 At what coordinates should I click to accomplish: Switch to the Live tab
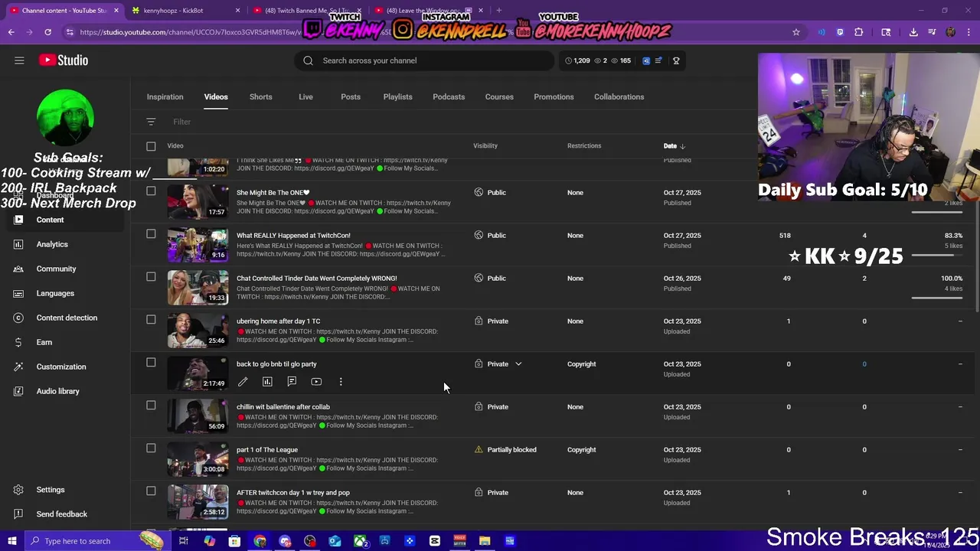click(x=305, y=97)
